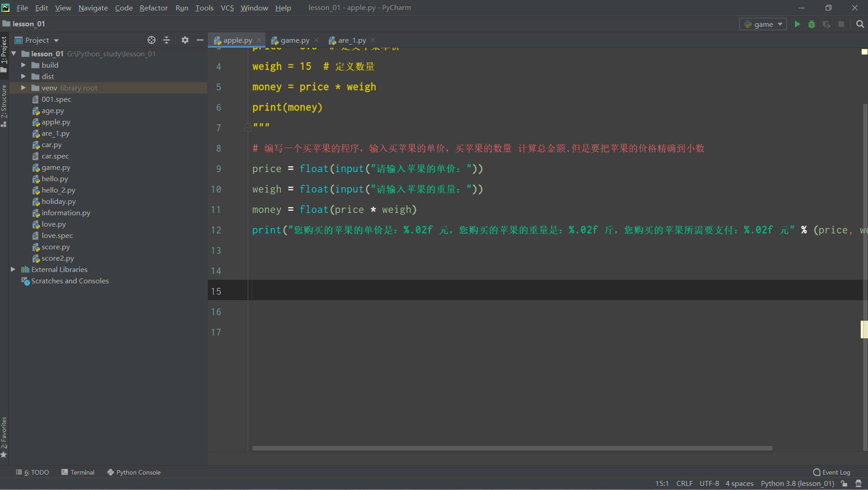Expand External Libraries

pos(13,269)
